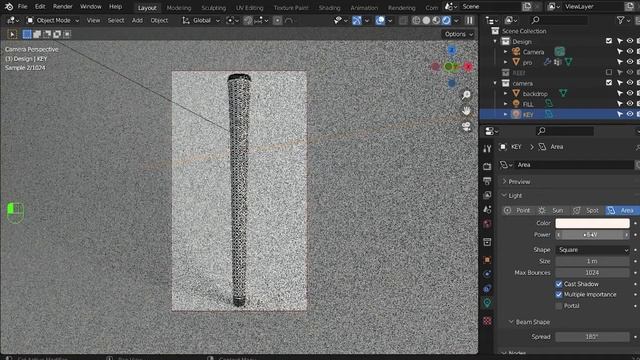Click the ViewLayer name field
The height and width of the screenshot is (360, 640).
point(594,7)
